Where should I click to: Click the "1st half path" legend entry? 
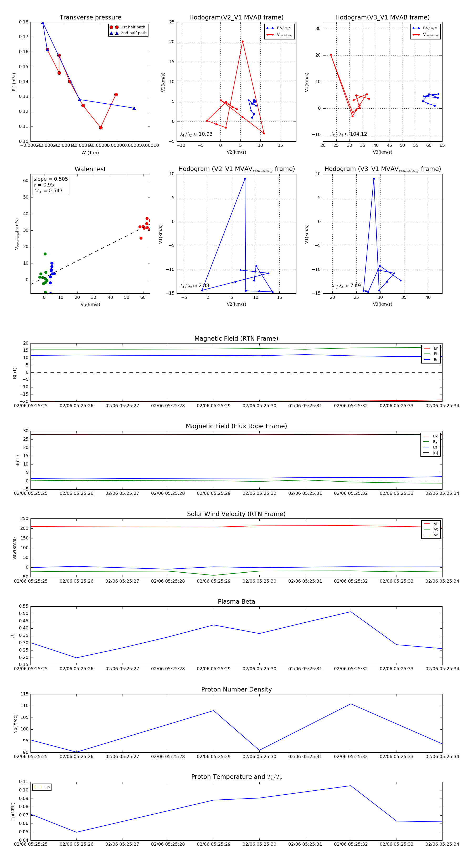point(128,27)
